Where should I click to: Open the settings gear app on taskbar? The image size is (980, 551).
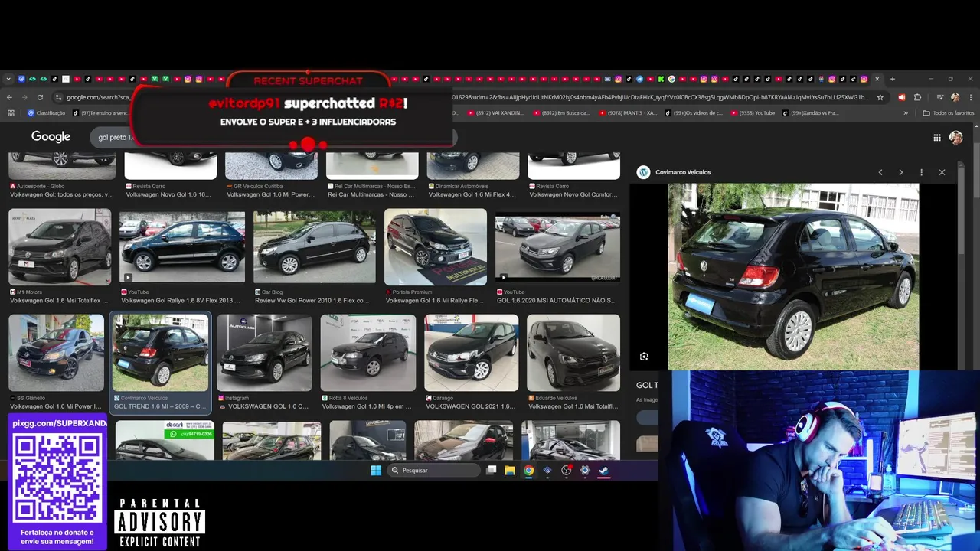pos(585,471)
